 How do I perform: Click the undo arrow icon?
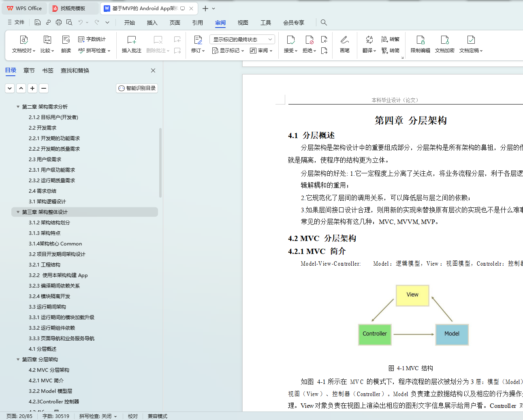[x=81, y=22]
